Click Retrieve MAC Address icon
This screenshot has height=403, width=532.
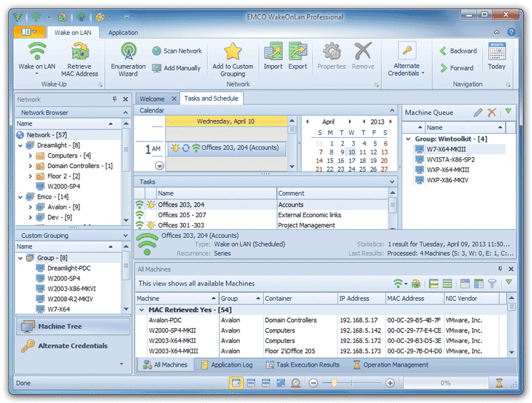[x=79, y=51]
